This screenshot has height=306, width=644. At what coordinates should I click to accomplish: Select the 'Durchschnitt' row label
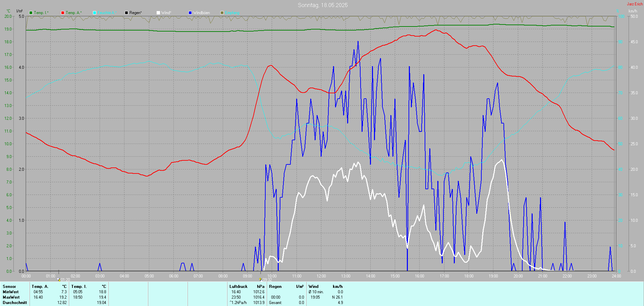[x=15, y=303]
